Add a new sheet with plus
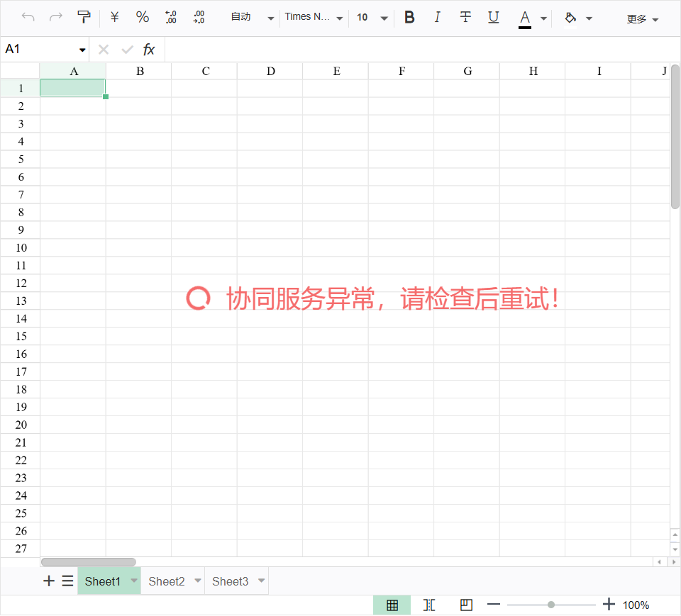Viewport: 681px width, 616px height. (x=49, y=581)
